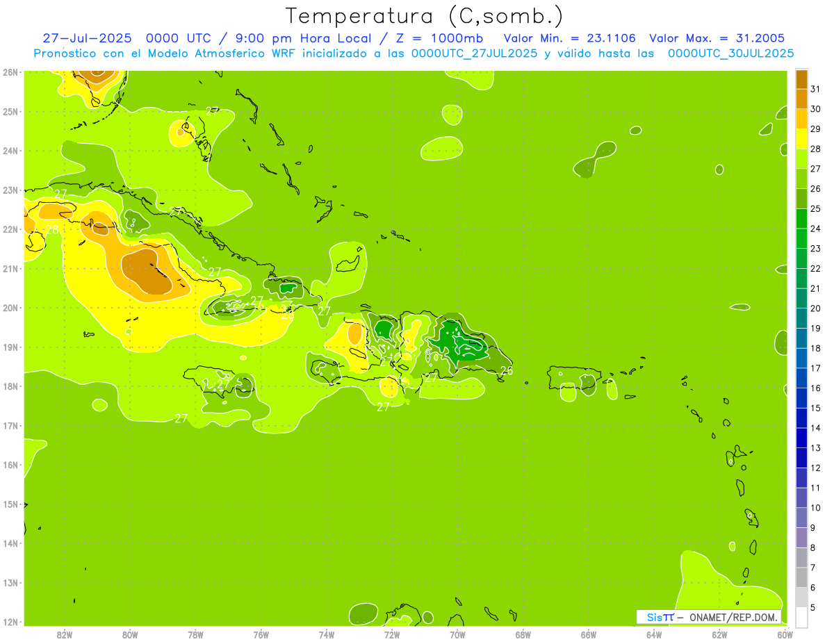The width and height of the screenshot is (834, 644).
Task: Click the gold legend swatch between 29 and 30
Action: click(x=801, y=119)
